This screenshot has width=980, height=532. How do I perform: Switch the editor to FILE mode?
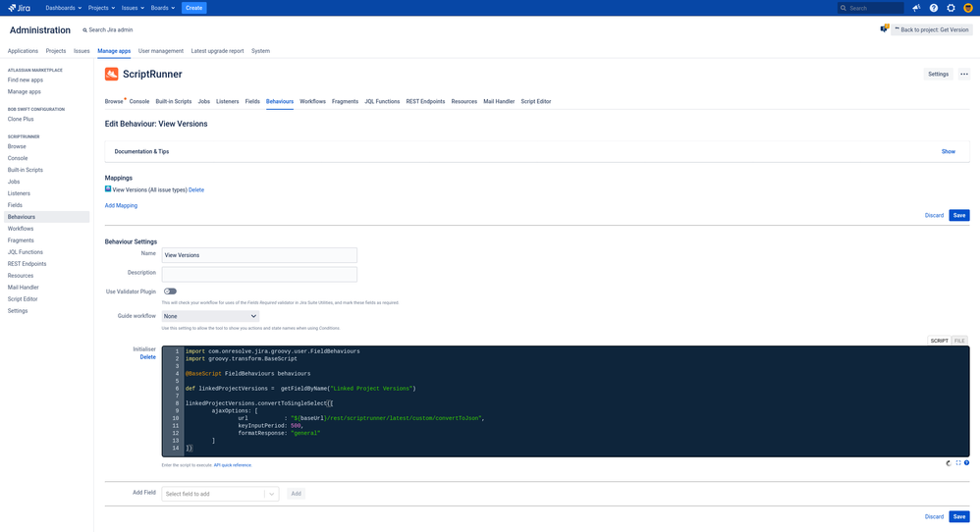pos(959,341)
